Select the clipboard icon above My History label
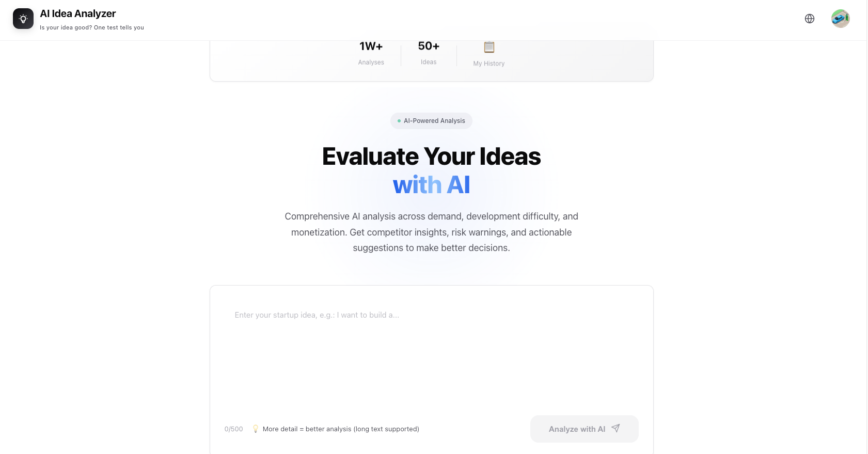The height and width of the screenshot is (454, 868). 488,47
